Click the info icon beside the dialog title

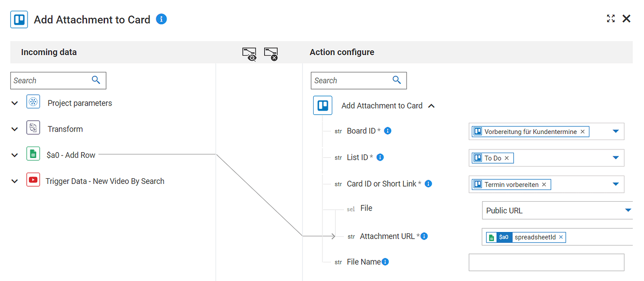[x=161, y=19]
